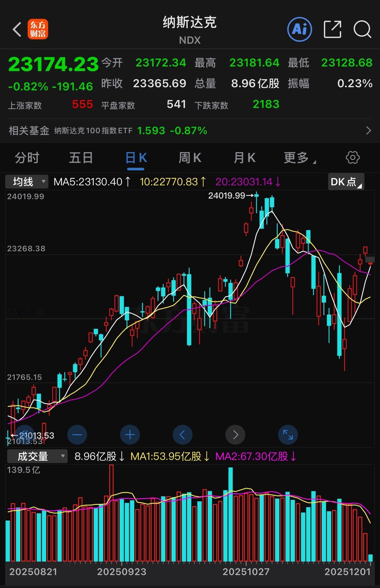Viewport: 380px width, 588px height.
Task: Tap the 相关基金 label
Action: [29, 131]
